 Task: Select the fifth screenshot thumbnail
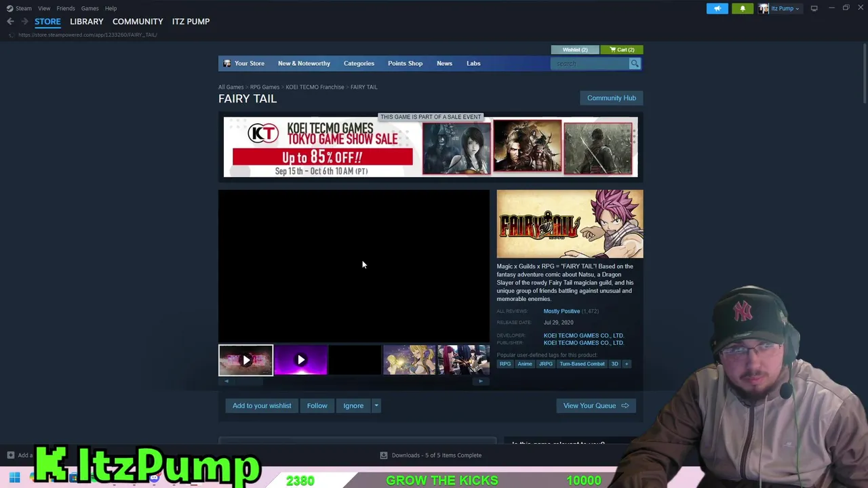point(463,361)
